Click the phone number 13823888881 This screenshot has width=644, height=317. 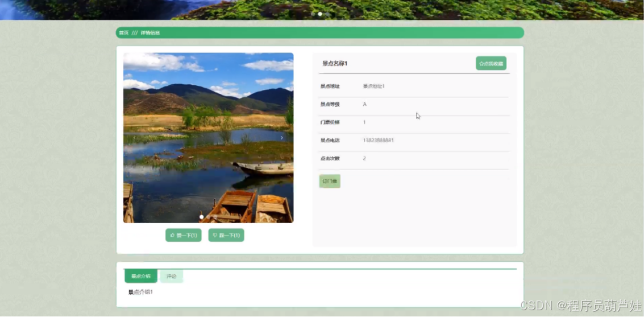tap(378, 140)
